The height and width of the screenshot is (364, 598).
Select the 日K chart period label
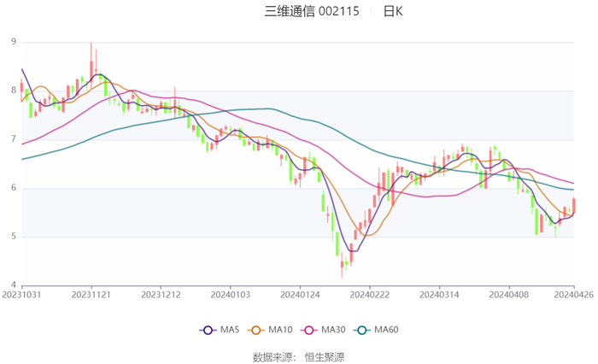pyautogui.click(x=393, y=11)
